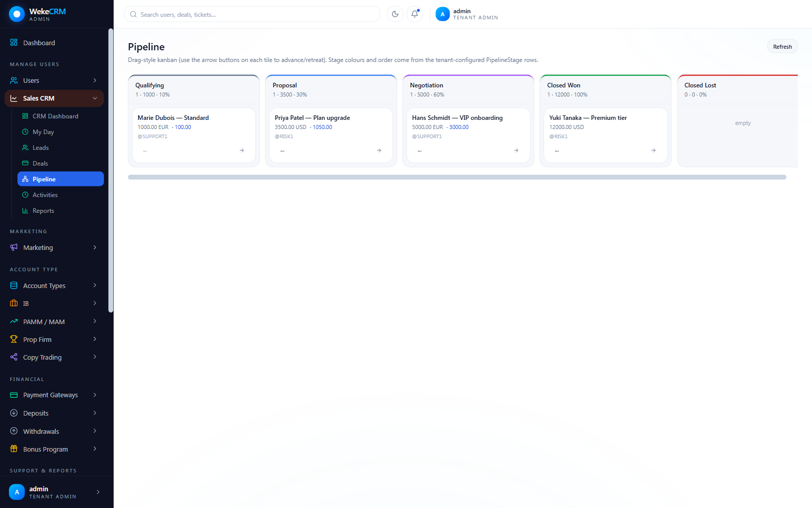
Task: Click the Sales CRM chart icon
Action: coord(14,98)
